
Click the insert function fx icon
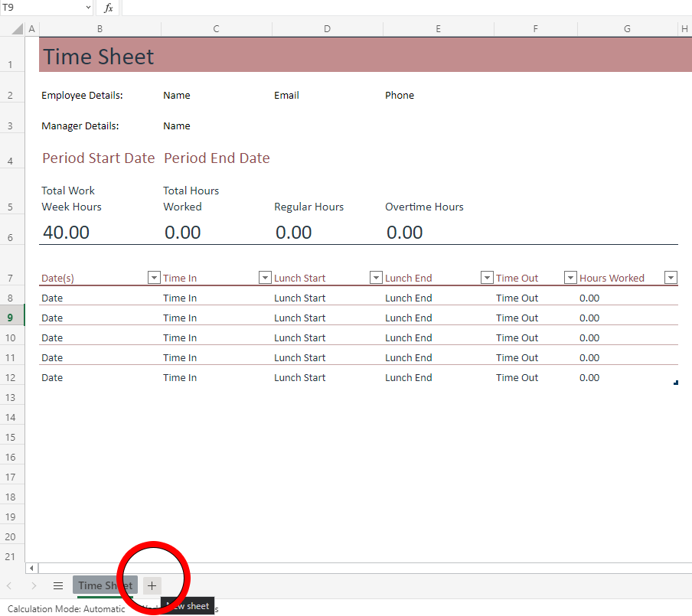[x=109, y=8]
